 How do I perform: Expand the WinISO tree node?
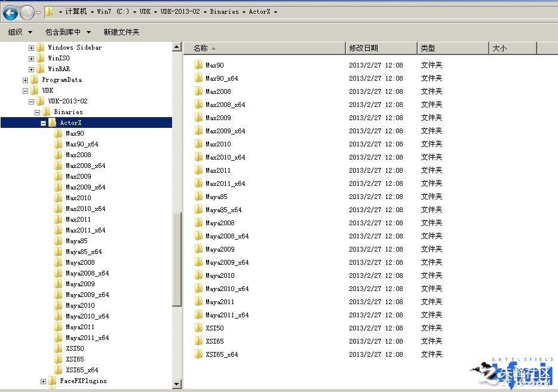point(31,59)
